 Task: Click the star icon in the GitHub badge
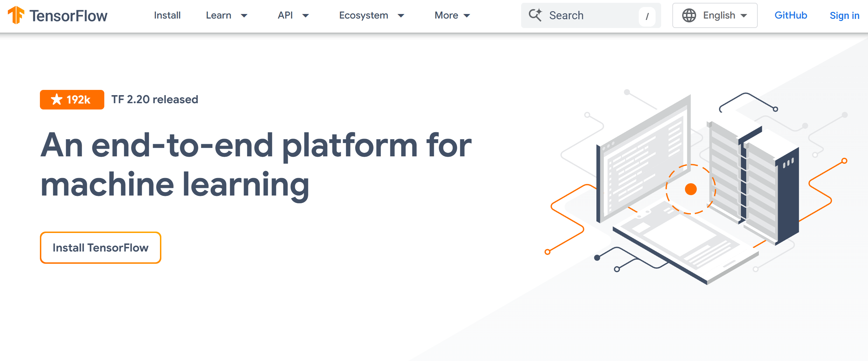tap(57, 100)
